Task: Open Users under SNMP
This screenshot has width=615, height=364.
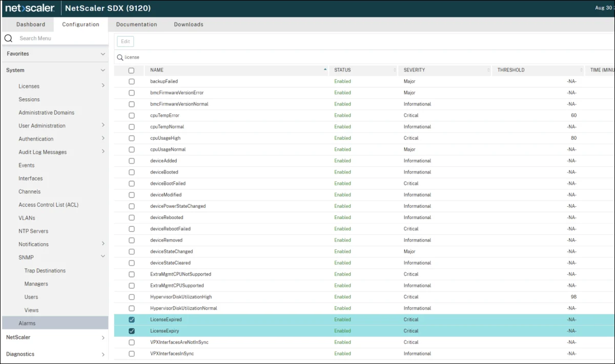Action: click(31, 297)
